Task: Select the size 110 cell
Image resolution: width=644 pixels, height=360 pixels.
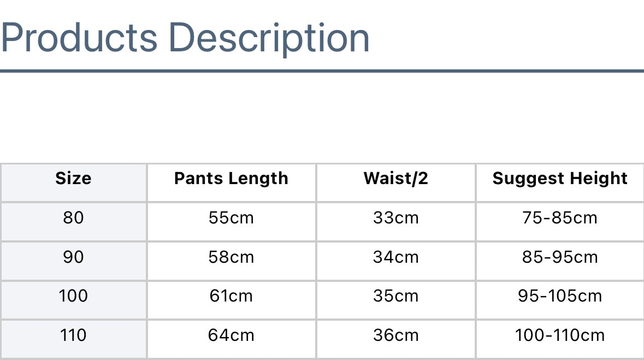Action: [x=73, y=335]
